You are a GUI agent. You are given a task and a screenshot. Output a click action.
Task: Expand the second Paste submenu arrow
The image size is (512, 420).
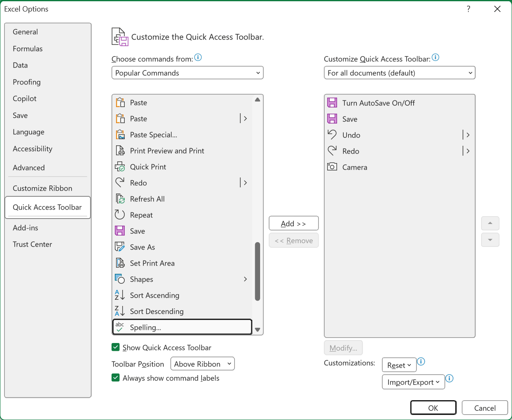click(245, 119)
